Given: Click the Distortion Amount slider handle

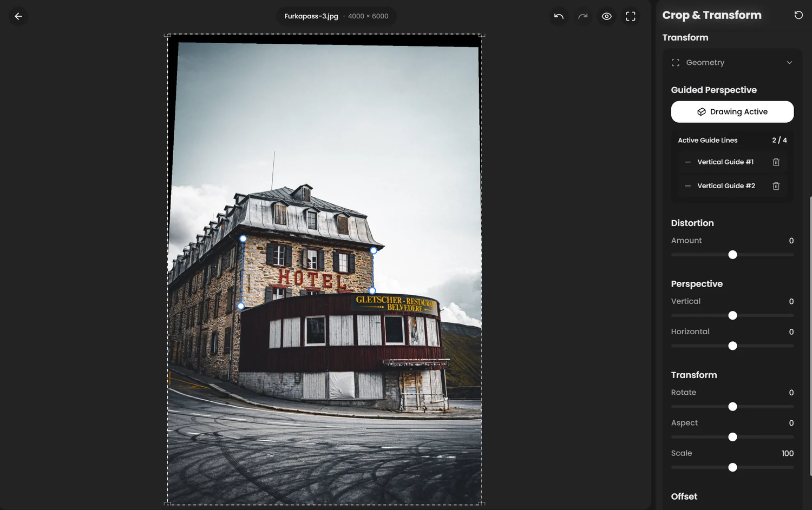Looking at the screenshot, I should pyautogui.click(x=732, y=255).
